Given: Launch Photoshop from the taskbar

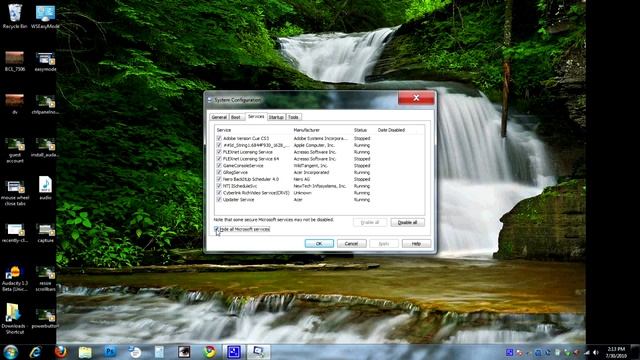Looking at the screenshot, I should tap(110, 352).
